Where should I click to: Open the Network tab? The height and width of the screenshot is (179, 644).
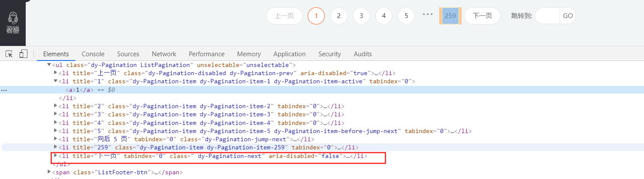164,54
